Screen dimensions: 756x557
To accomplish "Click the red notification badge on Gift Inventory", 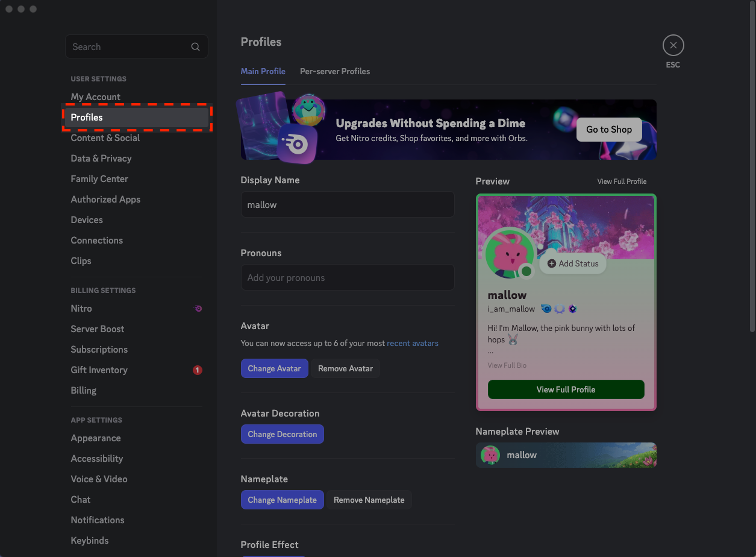I will click(x=198, y=370).
